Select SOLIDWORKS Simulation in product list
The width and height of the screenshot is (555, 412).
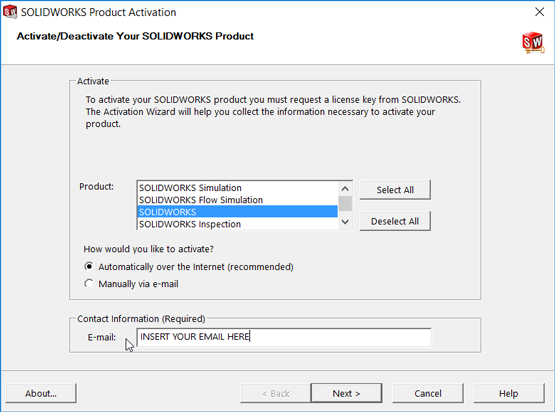237,188
